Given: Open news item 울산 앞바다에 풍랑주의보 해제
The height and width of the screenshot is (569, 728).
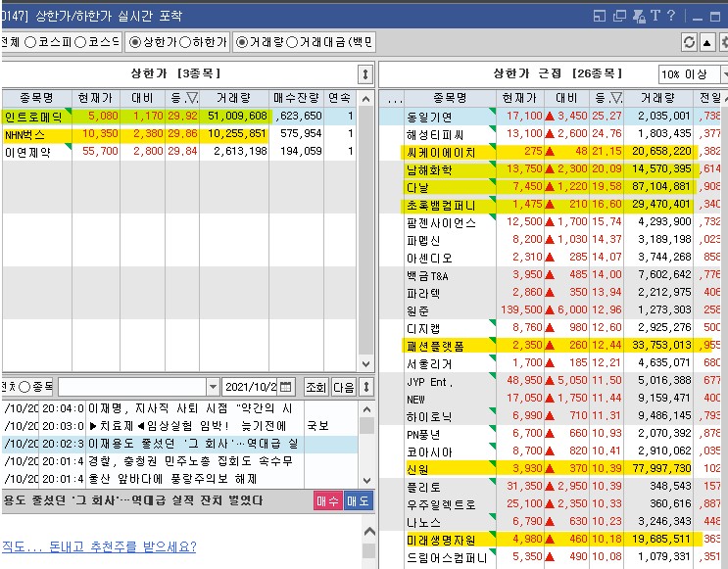Looking at the screenshot, I should click(x=179, y=479).
